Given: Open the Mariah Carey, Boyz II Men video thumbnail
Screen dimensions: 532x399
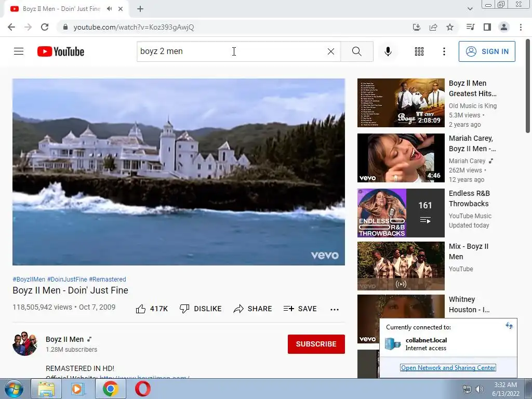Looking at the screenshot, I should pos(401,158).
